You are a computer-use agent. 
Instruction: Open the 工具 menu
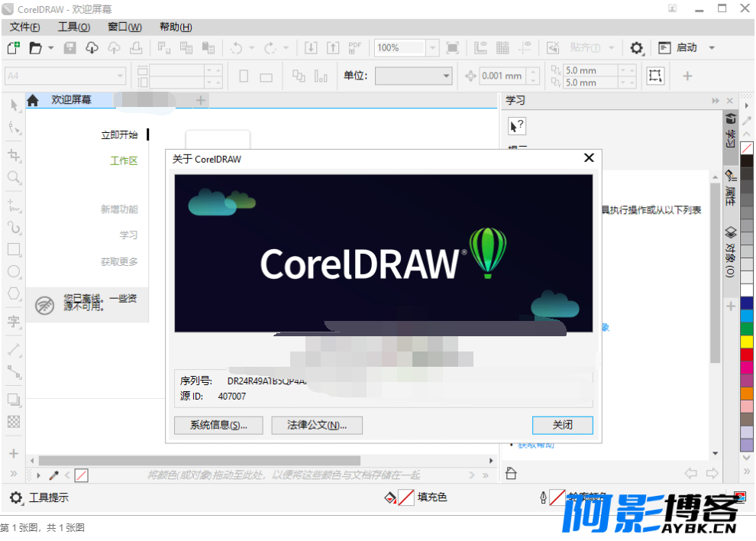pyautogui.click(x=74, y=27)
